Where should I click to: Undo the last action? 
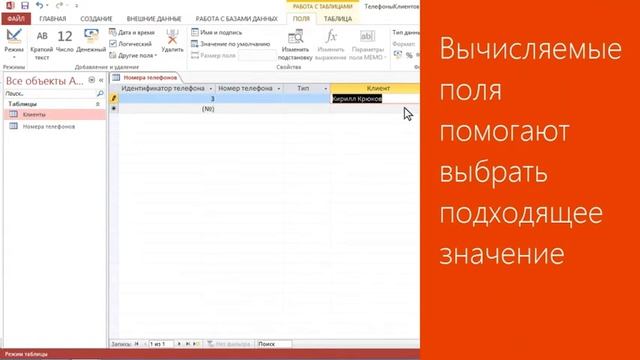(x=39, y=5)
